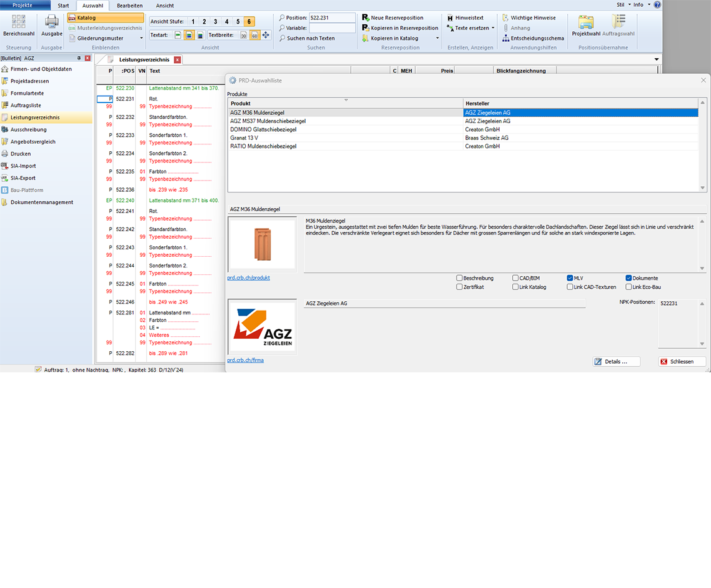This screenshot has height=588, width=711.
Task: Set Ansicht Stufe to level 3
Action: point(215,21)
